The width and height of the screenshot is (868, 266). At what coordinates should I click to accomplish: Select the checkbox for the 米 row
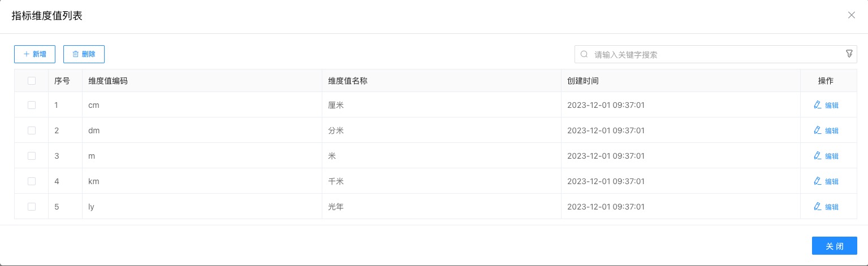[x=32, y=156]
